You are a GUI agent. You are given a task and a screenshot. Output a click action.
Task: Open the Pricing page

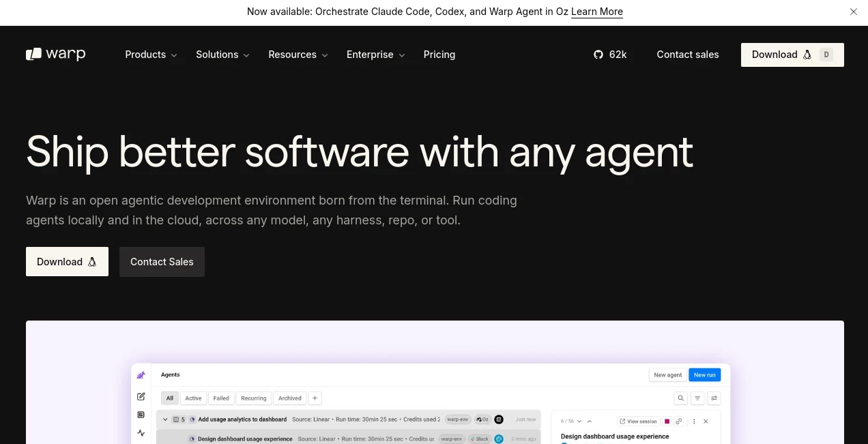[439, 55]
